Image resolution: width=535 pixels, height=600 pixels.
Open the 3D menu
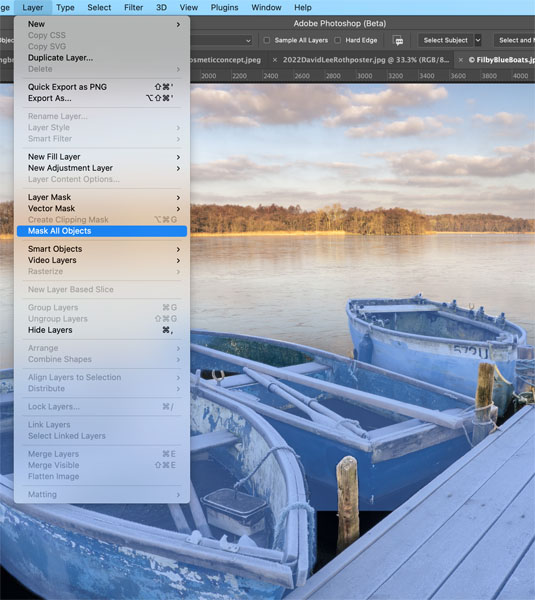pos(161,7)
